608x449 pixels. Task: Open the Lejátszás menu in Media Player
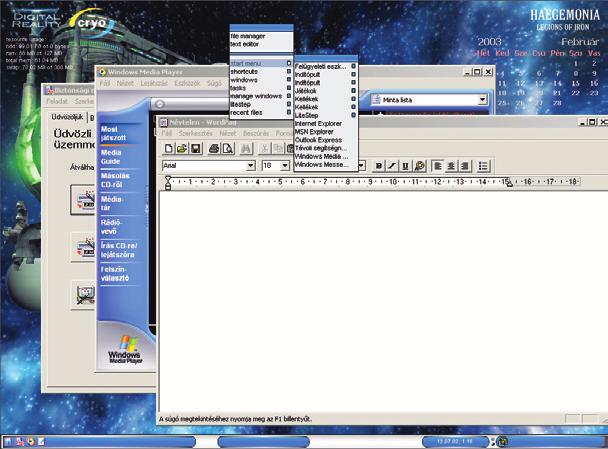(154, 83)
